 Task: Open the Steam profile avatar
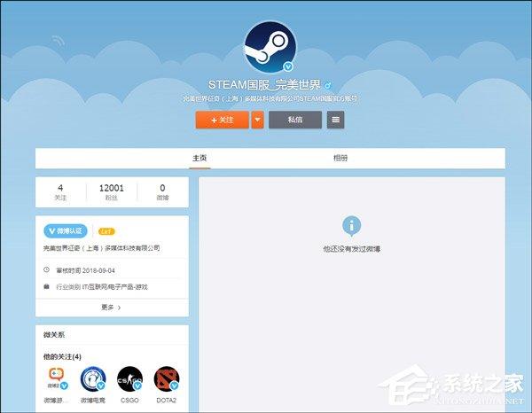[x=270, y=47]
